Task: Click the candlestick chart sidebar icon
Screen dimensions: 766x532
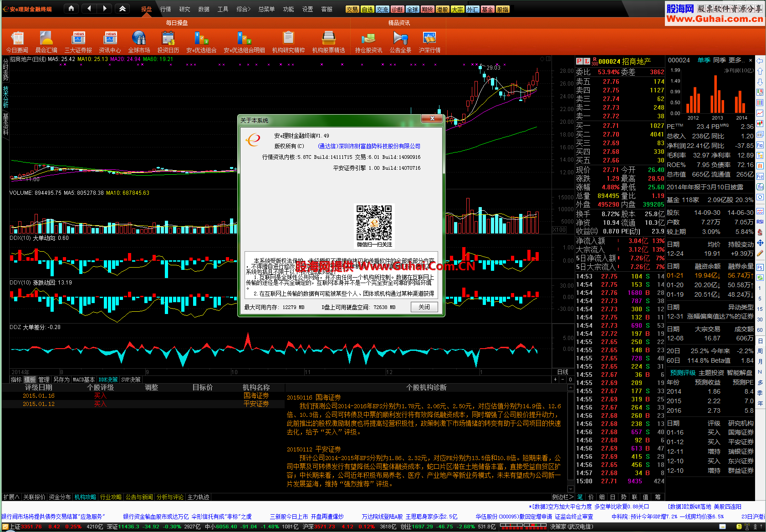Action: pyautogui.click(x=760, y=123)
